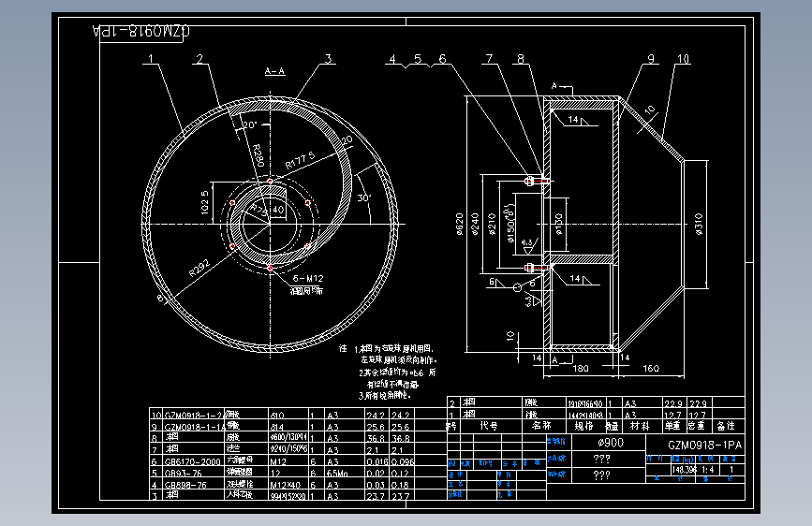812x526 pixels.
Task: Click the 备注 column header
Action: coord(726,426)
